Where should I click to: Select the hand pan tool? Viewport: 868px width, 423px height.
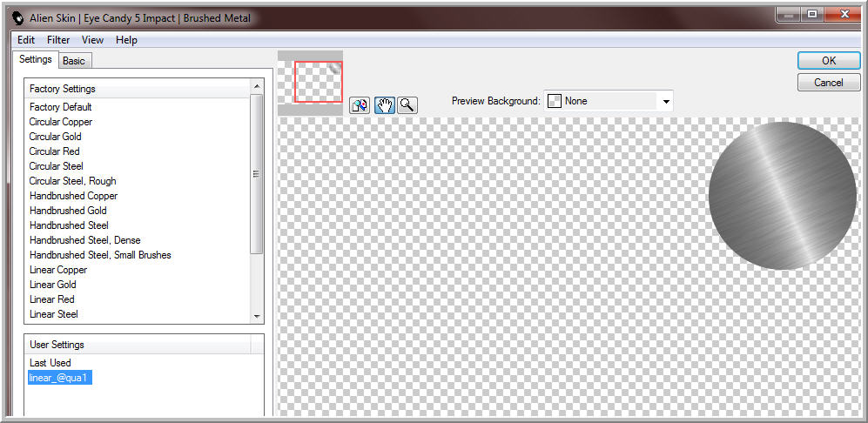[x=385, y=105]
